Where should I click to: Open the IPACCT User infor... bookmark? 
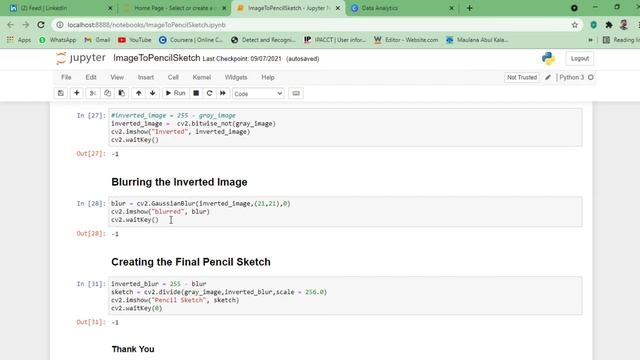click(335, 40)
